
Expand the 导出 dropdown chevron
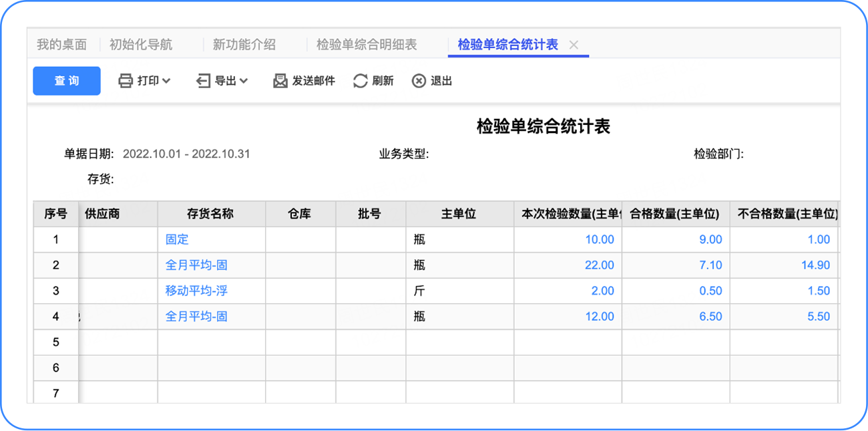pos(244,81)
